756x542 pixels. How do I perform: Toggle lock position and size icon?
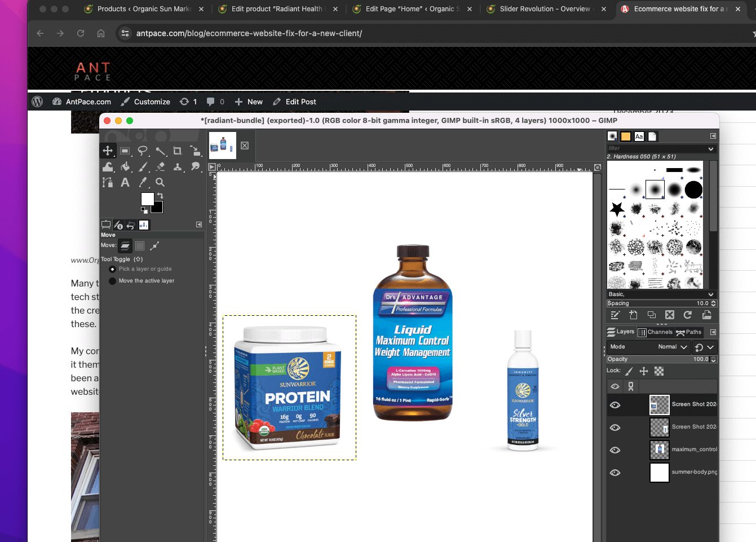[x=644, y=371]
